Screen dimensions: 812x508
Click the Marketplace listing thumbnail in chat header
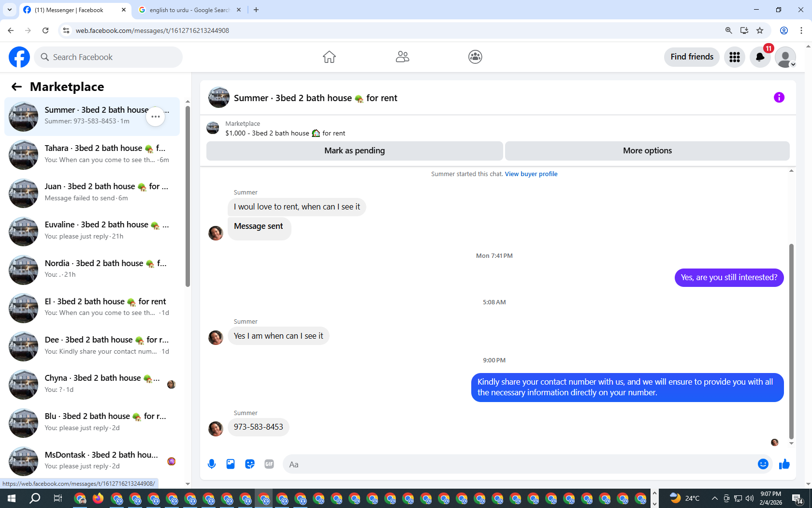(x=213, y=128)
